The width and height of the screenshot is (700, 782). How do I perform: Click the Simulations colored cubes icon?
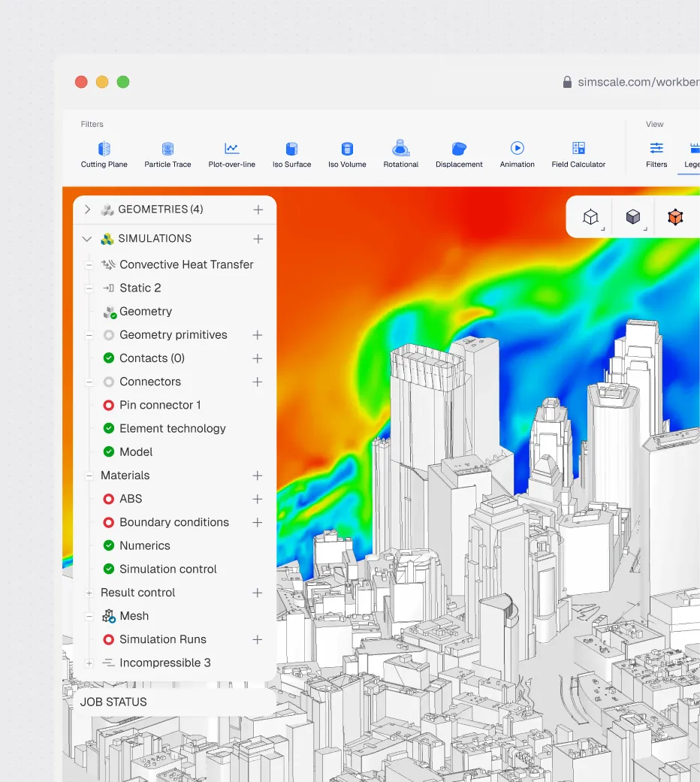(107, 239)
